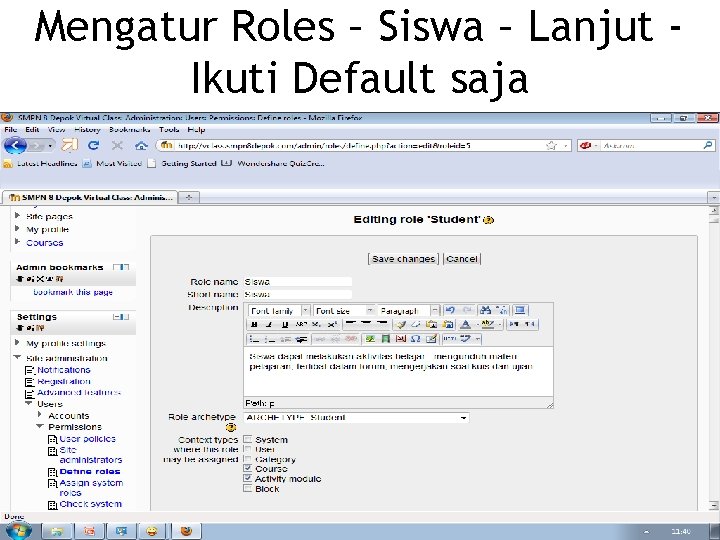
Task: Apply strikethrough with the ABC icon
Action: (301, 325)
